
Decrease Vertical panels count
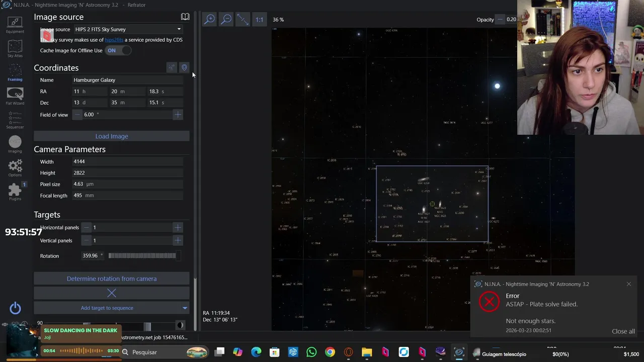(x=87, y=240)
